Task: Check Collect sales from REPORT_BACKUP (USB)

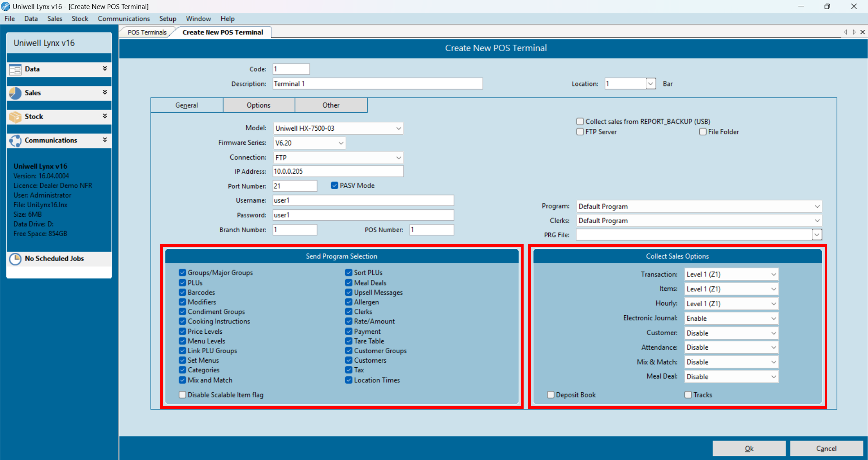Action: coord(580,122)
